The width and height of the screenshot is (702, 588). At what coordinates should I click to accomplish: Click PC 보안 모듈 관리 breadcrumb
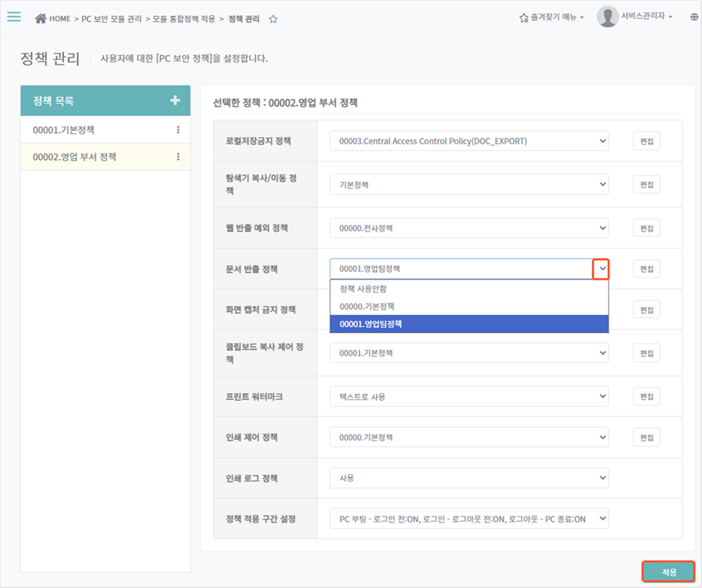tap(111, 19)
